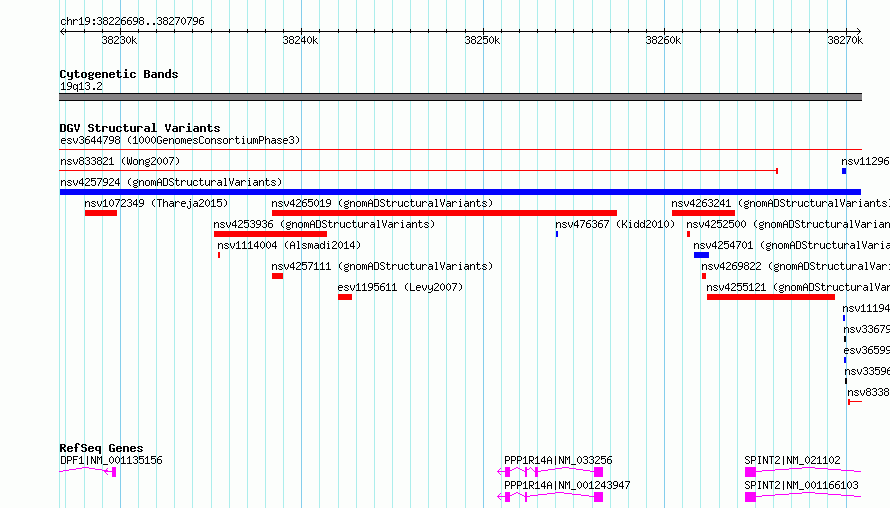Click the nsv833821 (Wong2007) label

[120, 161]
